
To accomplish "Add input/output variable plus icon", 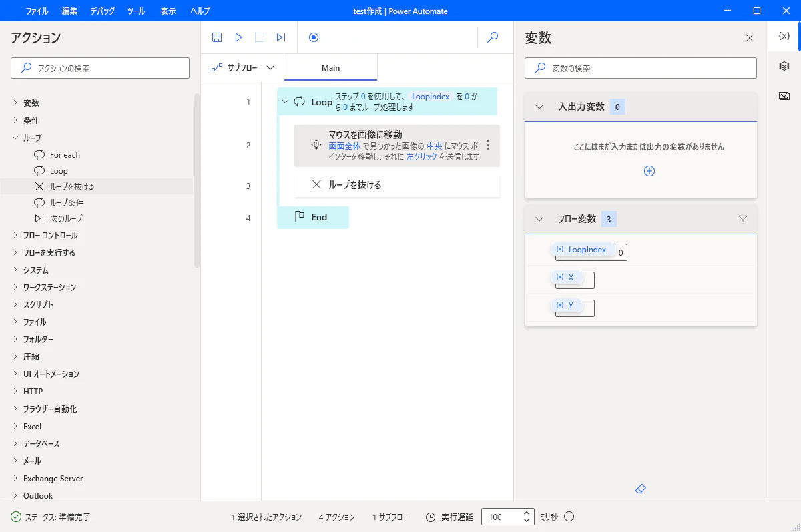I will 649,171.
